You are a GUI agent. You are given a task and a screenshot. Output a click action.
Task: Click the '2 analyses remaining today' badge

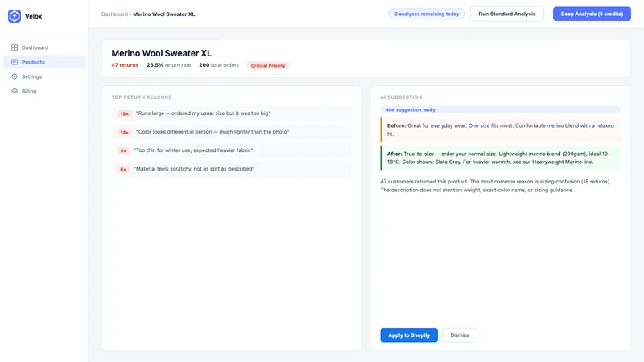pyautogui.click(x=427, y=14)
